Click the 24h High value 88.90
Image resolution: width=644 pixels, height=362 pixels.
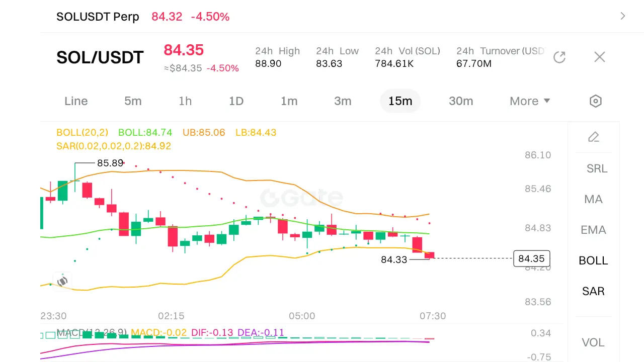268,64
